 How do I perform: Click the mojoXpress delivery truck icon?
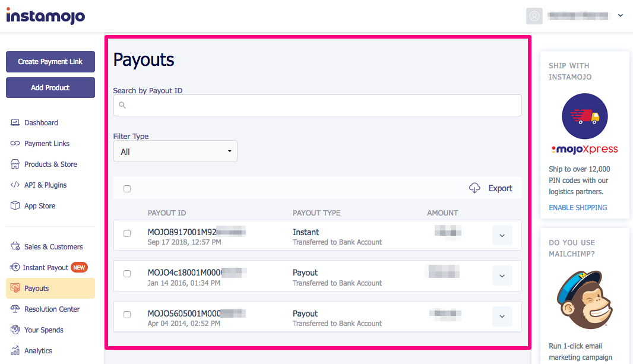click(x=584, y=116)
